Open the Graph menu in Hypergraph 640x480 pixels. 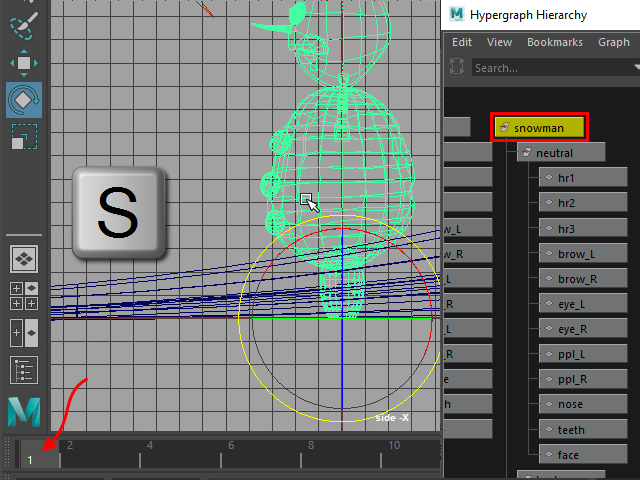(613, 42)
